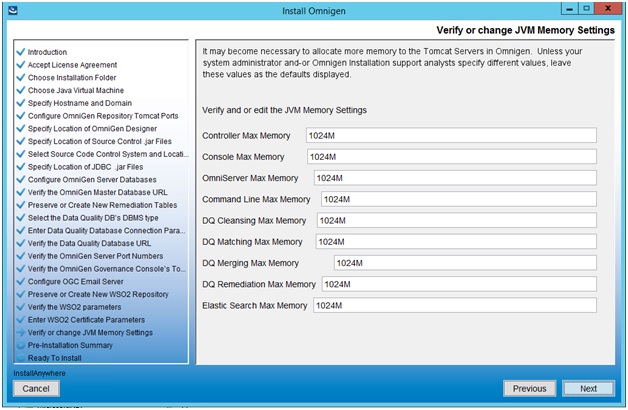Click the Install Omnigen title bar app icon
This screenshot has width=628, height=410.
tap(13, 10)
